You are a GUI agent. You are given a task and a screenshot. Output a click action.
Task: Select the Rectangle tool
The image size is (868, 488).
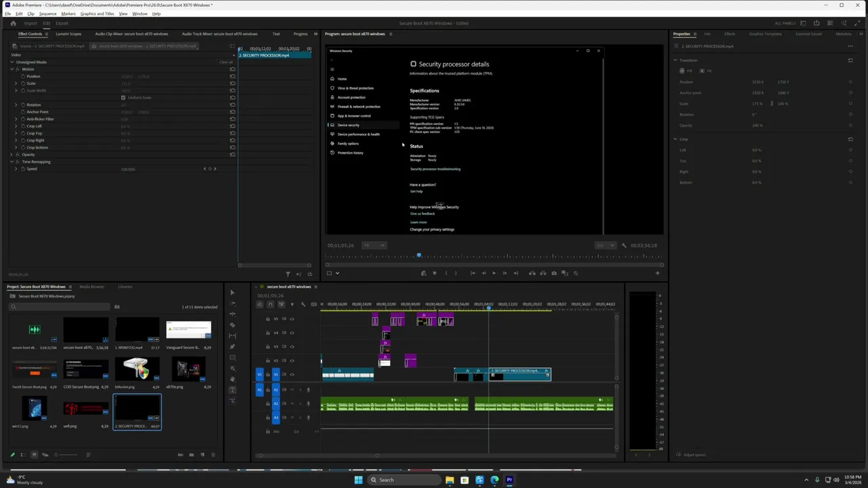coord(232,357)
